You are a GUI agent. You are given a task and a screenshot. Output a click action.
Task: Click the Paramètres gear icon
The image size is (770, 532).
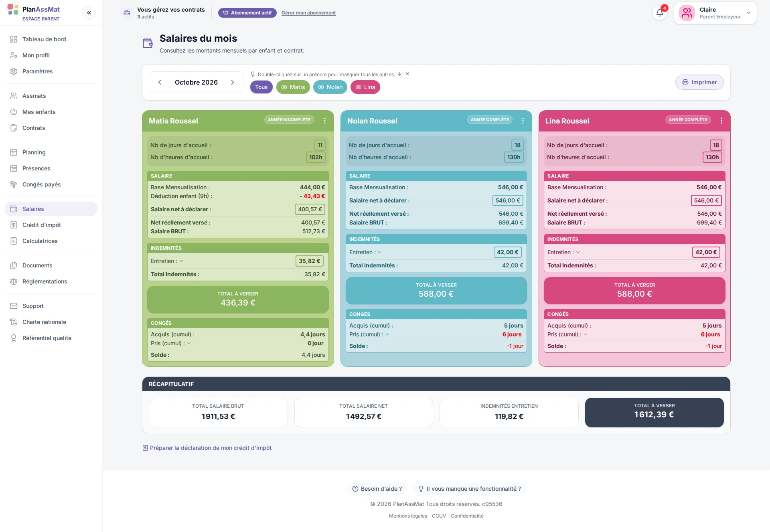pos(14,71)
